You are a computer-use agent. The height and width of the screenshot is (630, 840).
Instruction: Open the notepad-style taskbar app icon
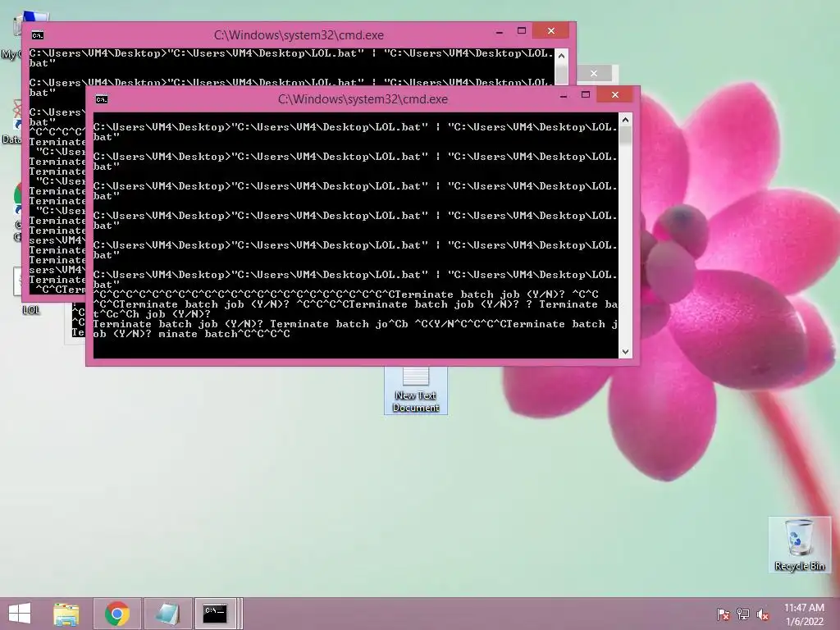(167, 614)
